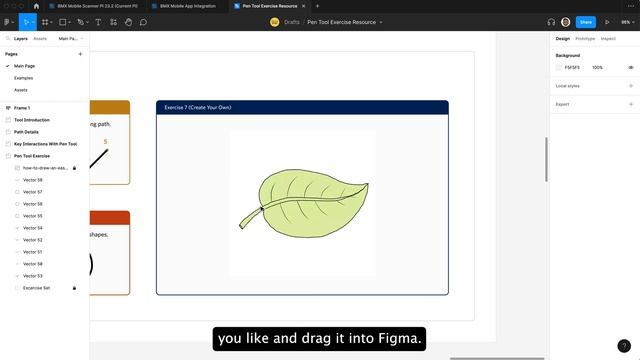Image resolution: width=640 pixels, height=360 pixels.
Task: Open the help question mark button
Action: tap(624, 346)
